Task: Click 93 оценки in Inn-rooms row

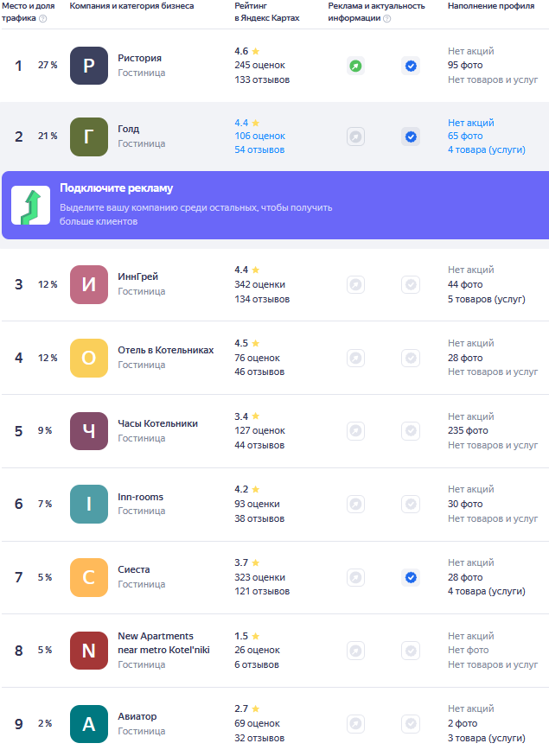Action: 257,505
